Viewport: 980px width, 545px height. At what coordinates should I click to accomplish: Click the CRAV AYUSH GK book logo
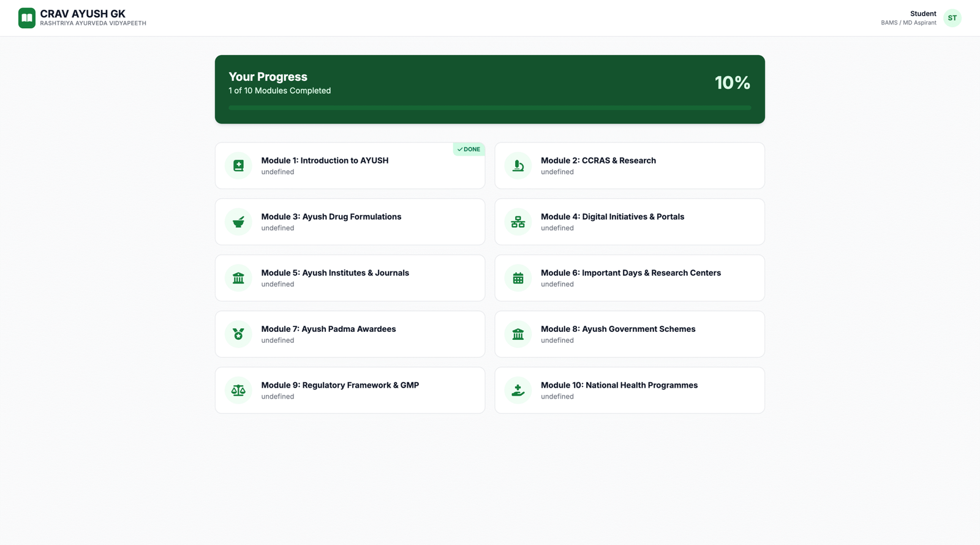27,18
